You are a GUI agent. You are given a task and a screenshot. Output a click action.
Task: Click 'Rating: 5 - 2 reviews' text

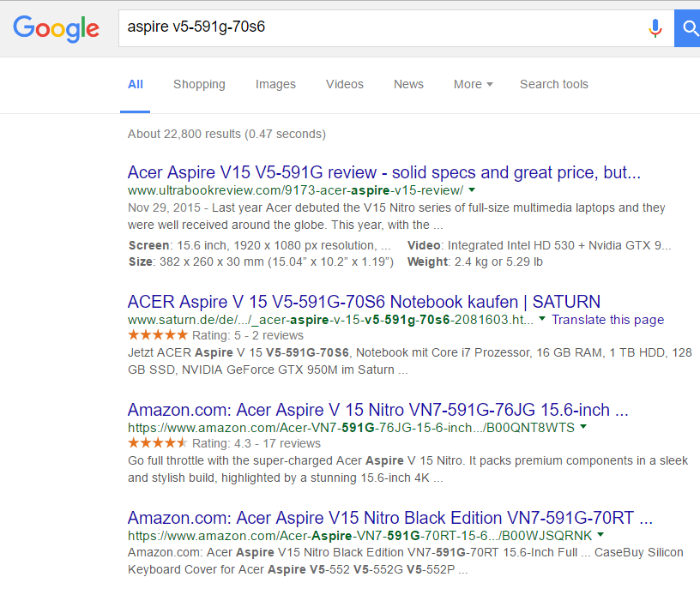coord(248,335)
